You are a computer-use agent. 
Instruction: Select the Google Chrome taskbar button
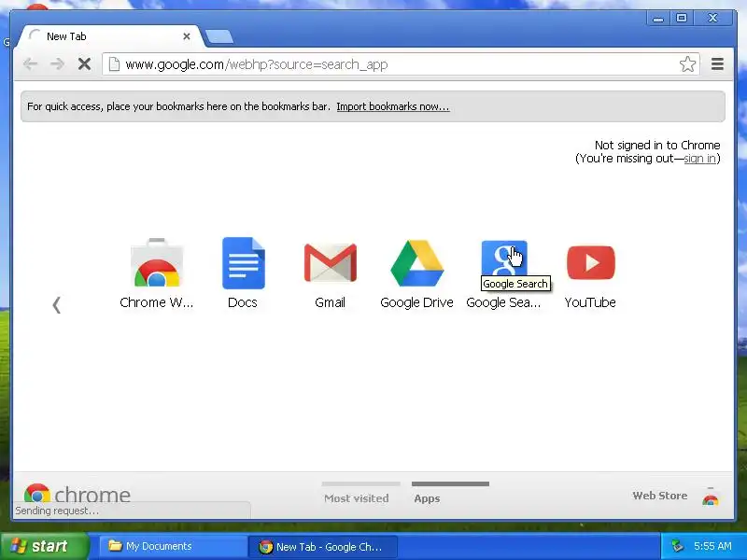pos(322,547)
